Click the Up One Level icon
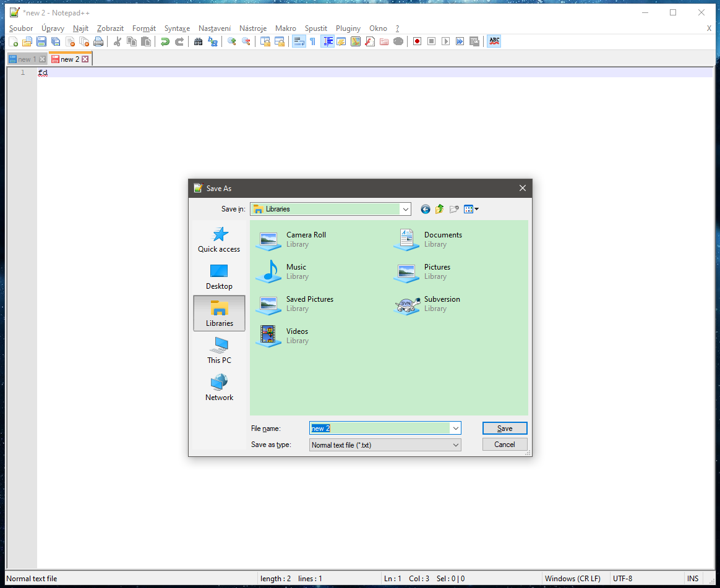The height and width of the screenshot is (588, 720). [x=439, y=210]
